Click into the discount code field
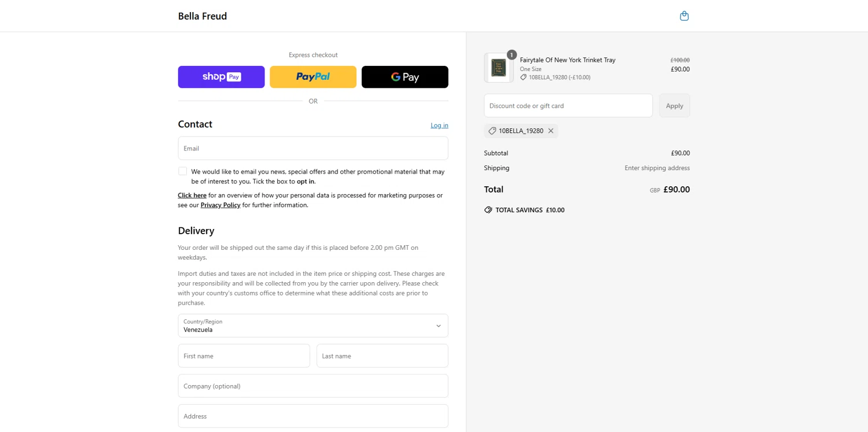Image resolution: width=868 pixels, height=432 pixels. tap(568, 106)
